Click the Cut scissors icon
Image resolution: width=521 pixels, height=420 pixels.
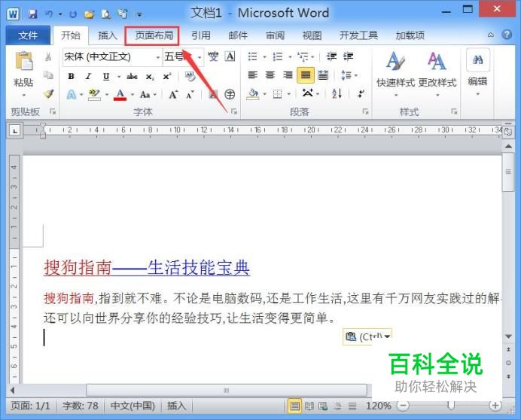[x=48, y=56]
